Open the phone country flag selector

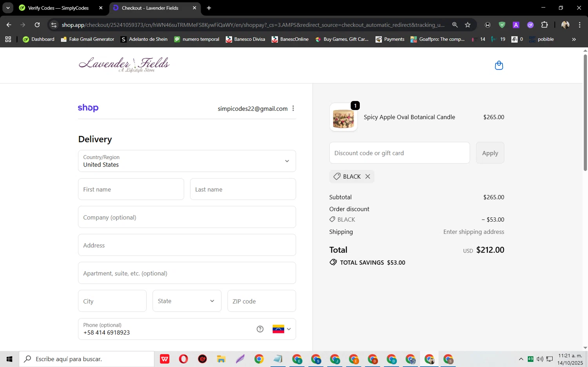pyautogui.click(x=282, y=329)
